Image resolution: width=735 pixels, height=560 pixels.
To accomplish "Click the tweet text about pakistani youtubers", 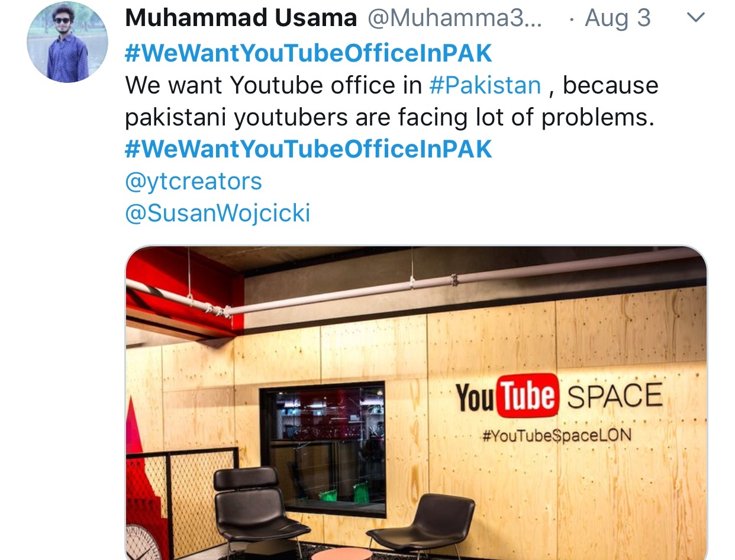I will pyautogui.click(x=391, y=101).
